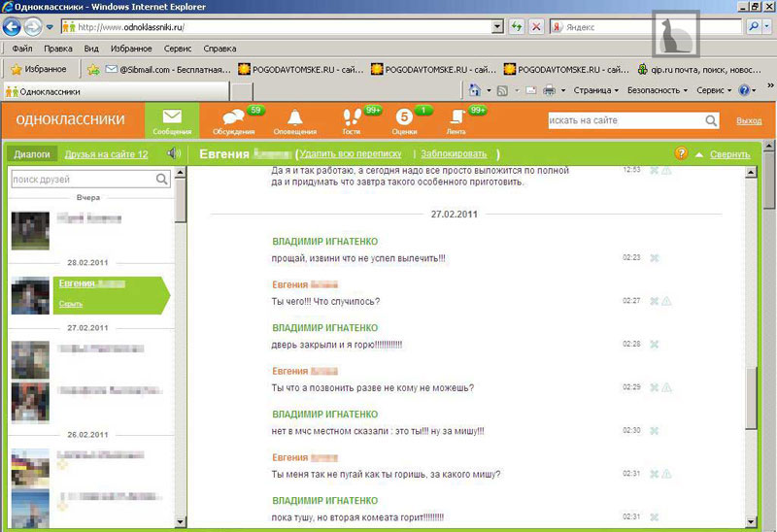Select the Диалоги tab
777x532 pixels.
tap(32, 154)
